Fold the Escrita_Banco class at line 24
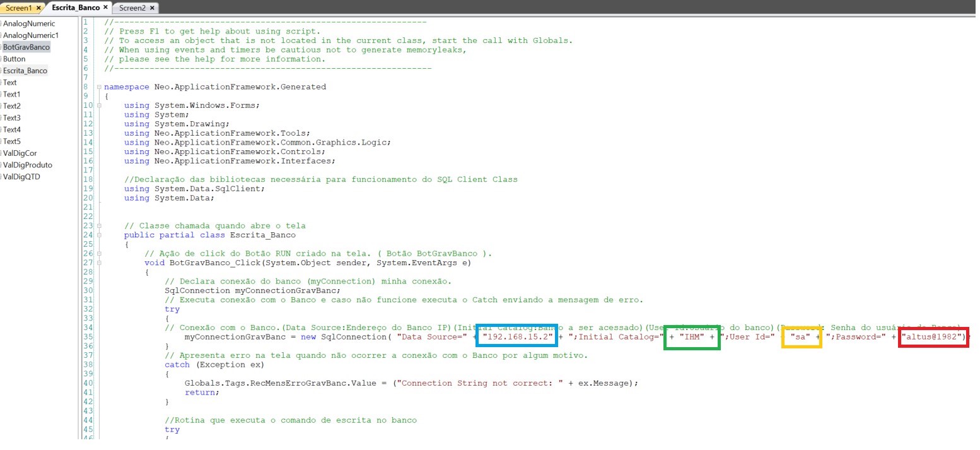980x450 pixels. (98, 235)
